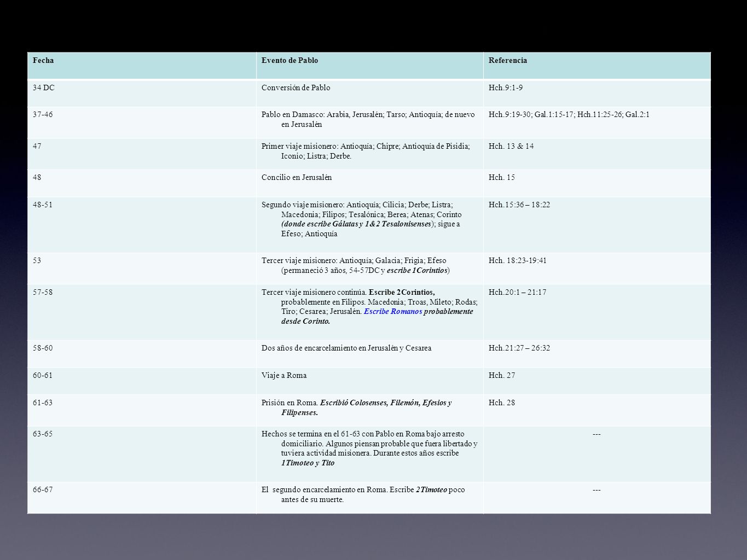Click the 'Evento de Pablo' column header

[x=370, y=66]
